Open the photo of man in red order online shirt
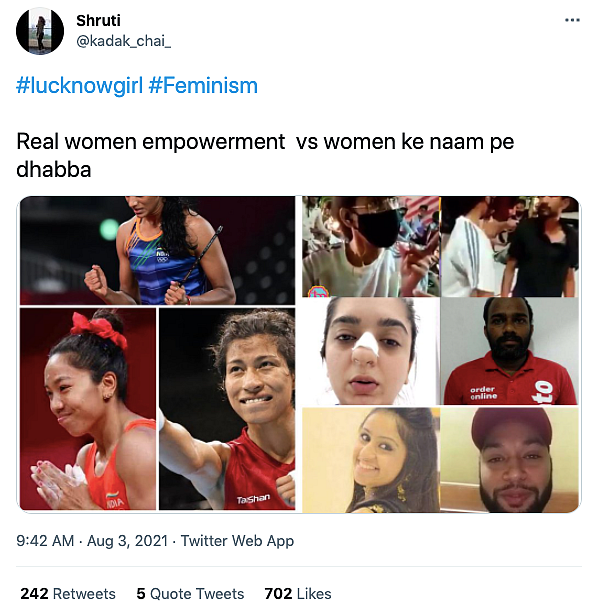593x609 pixels. click(510, 351)
